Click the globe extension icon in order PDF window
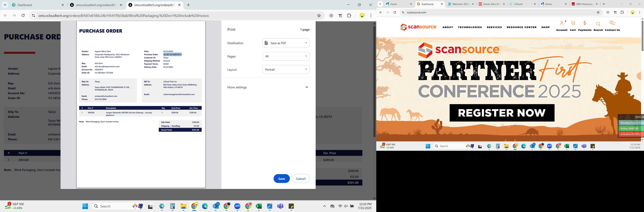 (x=331, y=16)
